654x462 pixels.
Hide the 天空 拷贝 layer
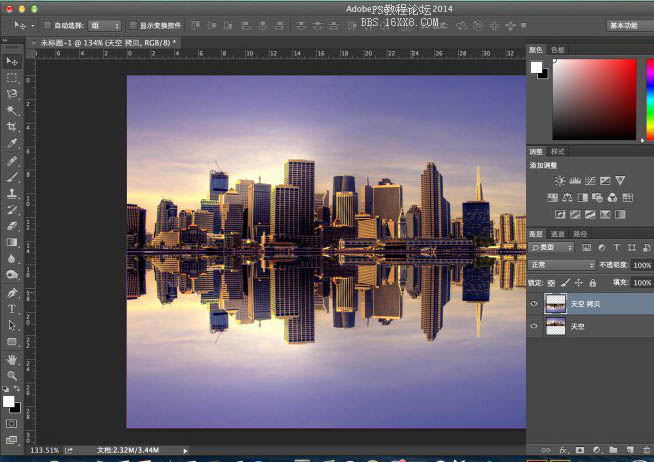click(534, 304)
